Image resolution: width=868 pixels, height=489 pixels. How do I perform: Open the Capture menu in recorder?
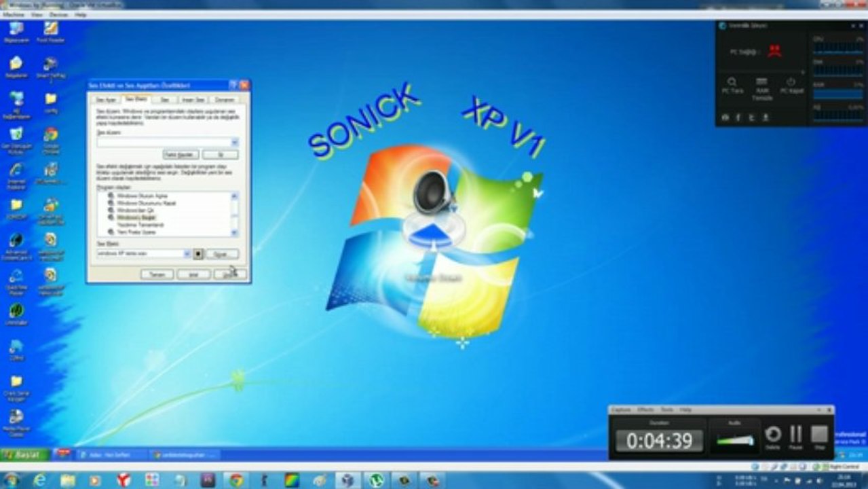click(x=621, y=410)
